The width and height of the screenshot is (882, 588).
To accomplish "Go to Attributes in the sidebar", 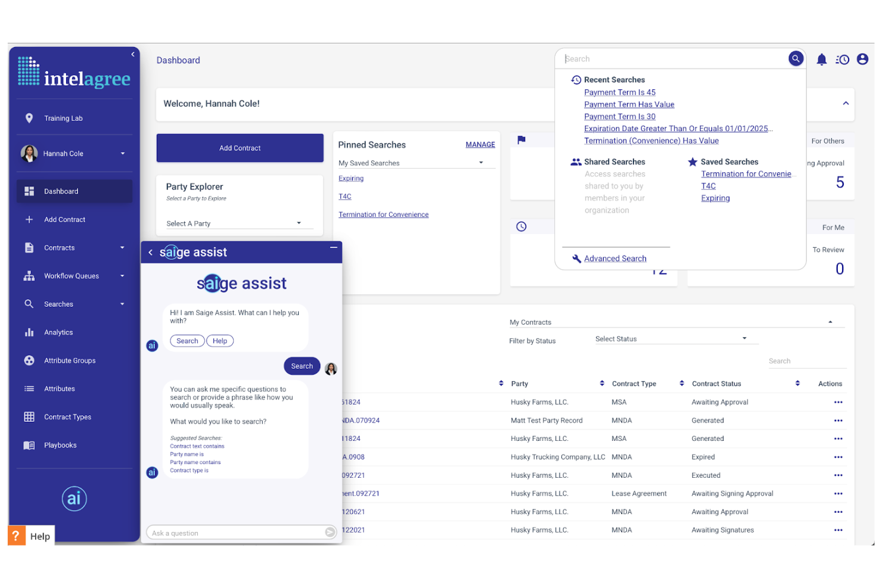I will (x=60, y=389).
